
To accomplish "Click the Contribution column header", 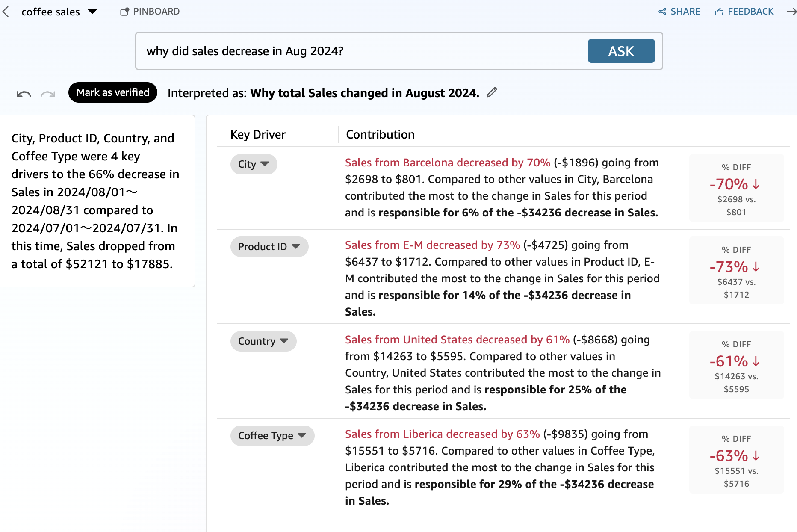I will [380, 134].
